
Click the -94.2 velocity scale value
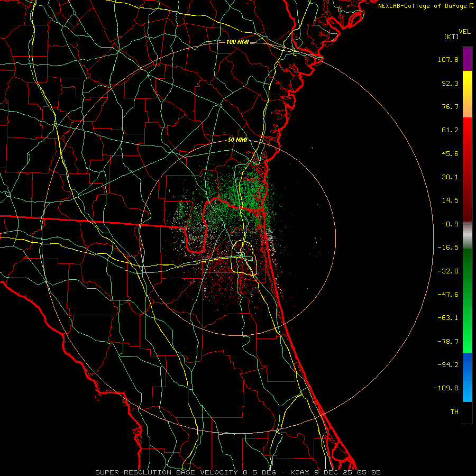[x=448, y=364]
